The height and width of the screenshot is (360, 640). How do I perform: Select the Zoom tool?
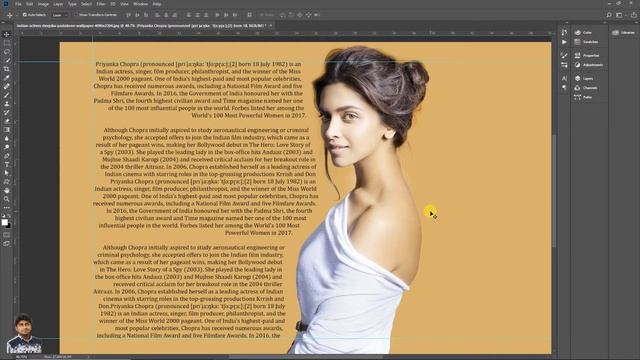pos(7,199)
